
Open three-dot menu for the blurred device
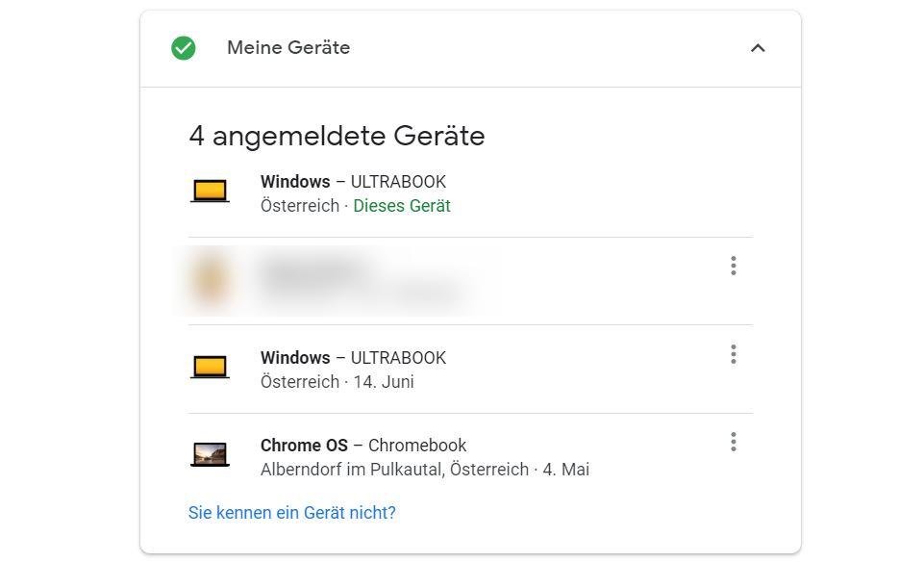[x=734, y=266]
